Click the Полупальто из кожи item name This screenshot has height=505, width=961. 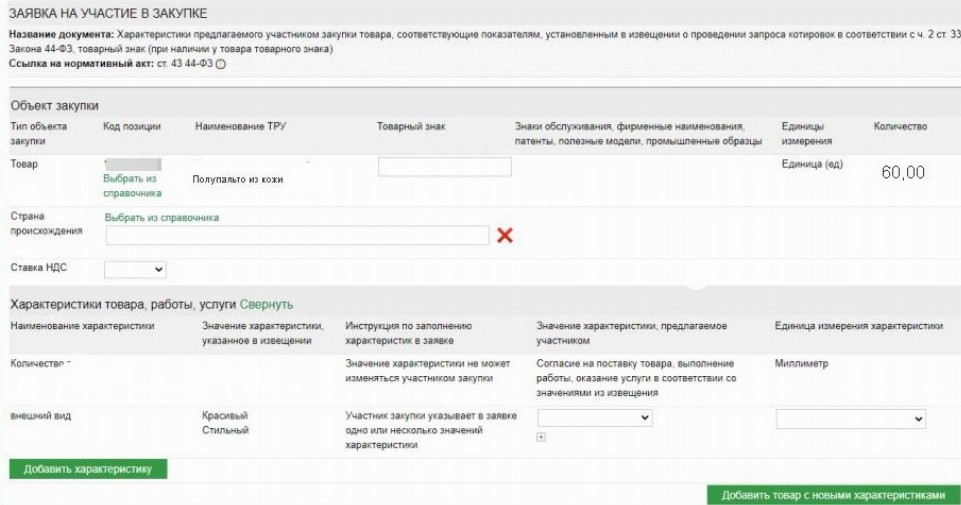pos(236,179)
